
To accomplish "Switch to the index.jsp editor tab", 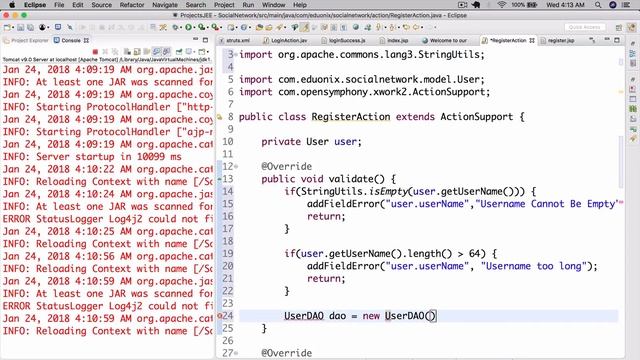I will tap(394, 40).
